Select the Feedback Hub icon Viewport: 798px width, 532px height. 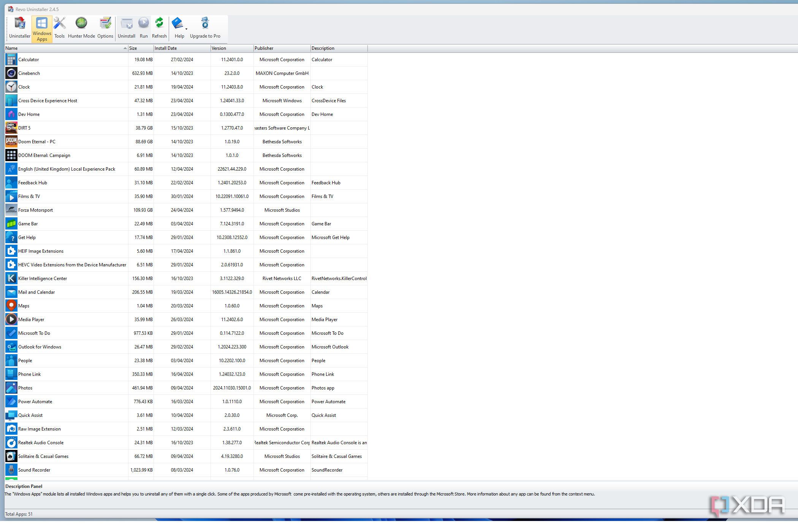pyautogui.click(x=11, y=183)
